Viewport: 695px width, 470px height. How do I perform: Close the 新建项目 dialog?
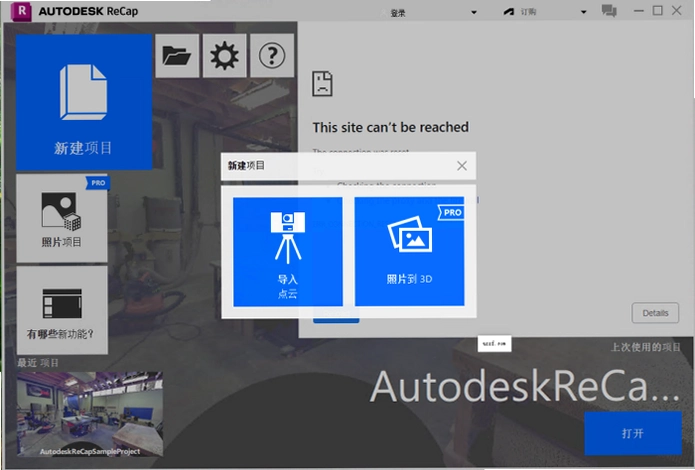pos(462,166)
